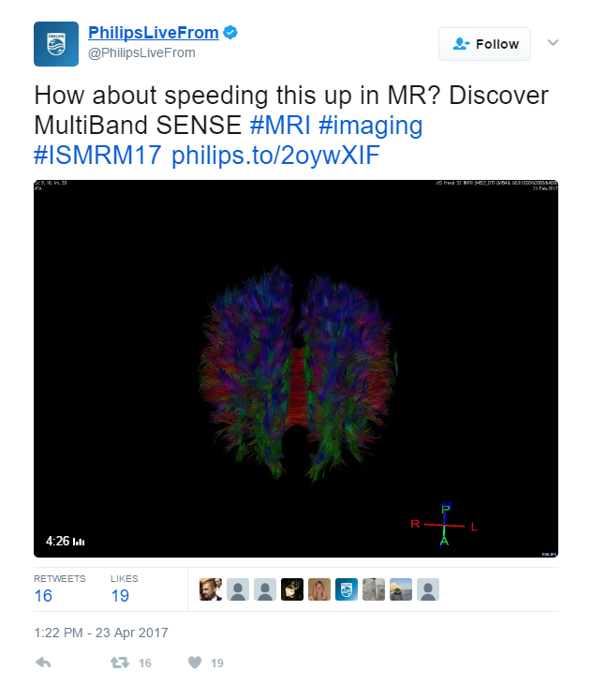Image resolution: width=592 pixels, height=700 pixels.
Task: Open first liker avatar with bearded man
Action: pos(211,589)
